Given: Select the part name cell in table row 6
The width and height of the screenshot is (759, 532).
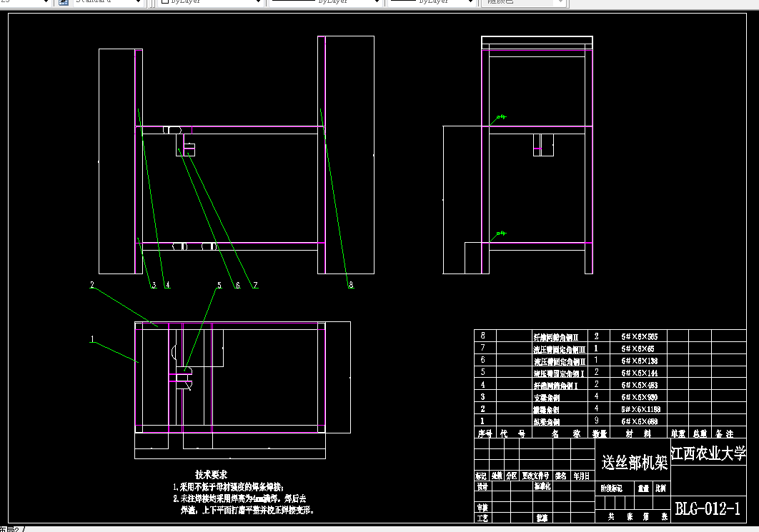Looking at the screenshot, I should click(x=560, y=361).
